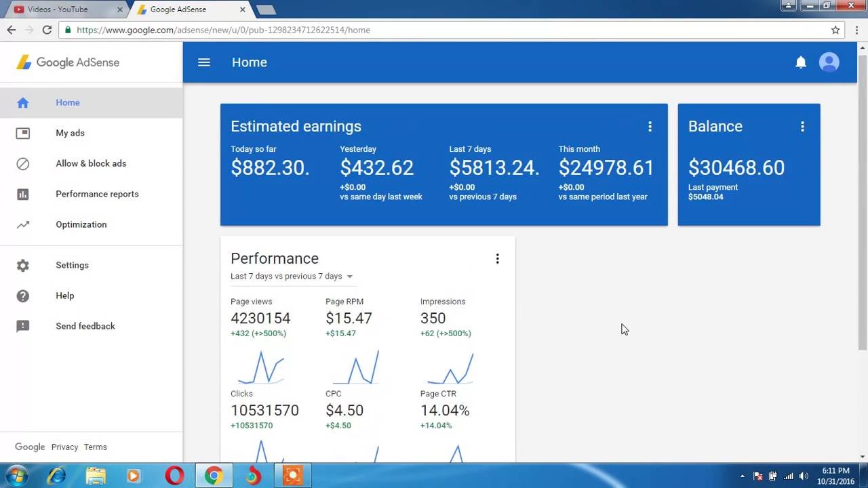Click the account profile avatar
The image size is (868, 488).
click(x=829, y=62)
